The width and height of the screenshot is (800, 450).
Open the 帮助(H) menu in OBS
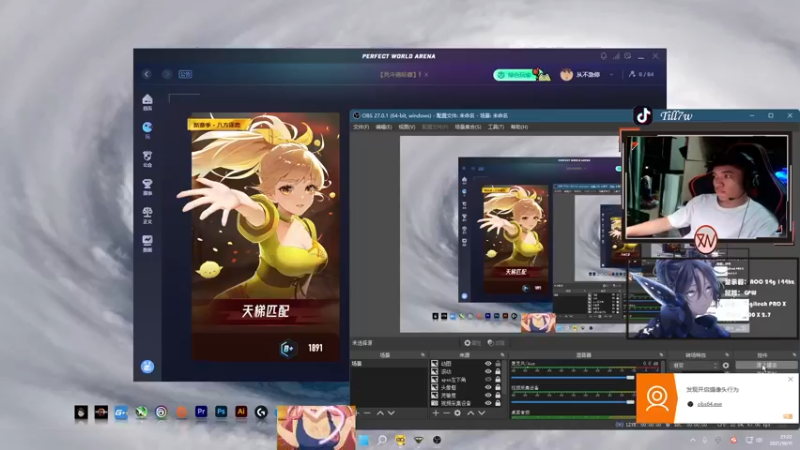coord(519,127)
